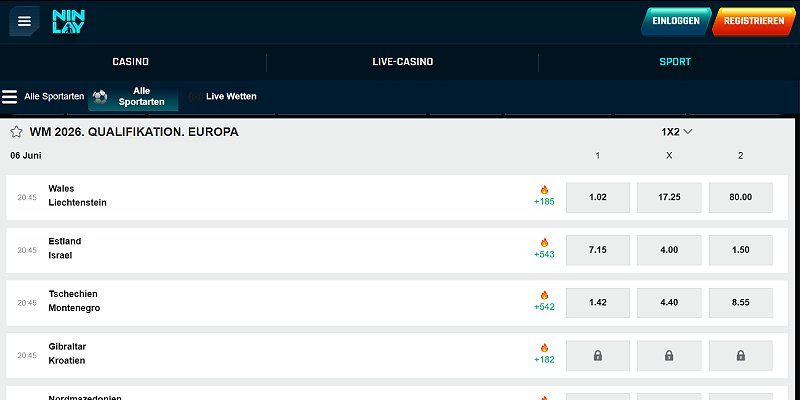Open the 1X2 market dropdown
Image resolution: width=800 pixels, height=400 pixels.
point(677,132)
